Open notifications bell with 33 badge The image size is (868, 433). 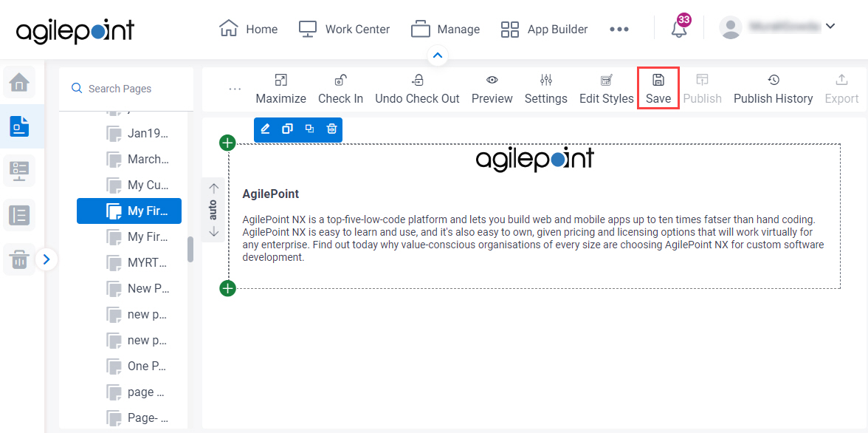(x=680, y=27)
